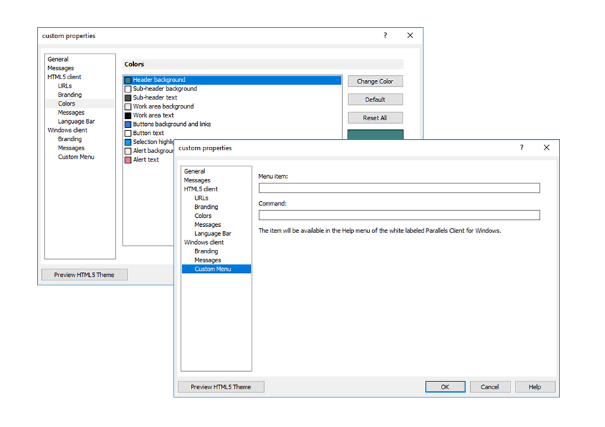Screen dimensions: 605x427
Task: Click Preview HTML5 Theme in front window
Action: 221,387
